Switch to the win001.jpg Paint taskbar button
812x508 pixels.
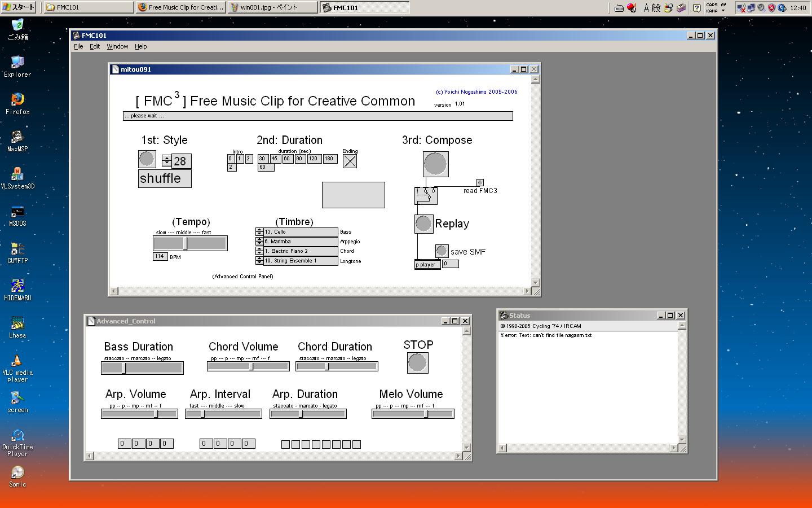(x=273, y=7)
